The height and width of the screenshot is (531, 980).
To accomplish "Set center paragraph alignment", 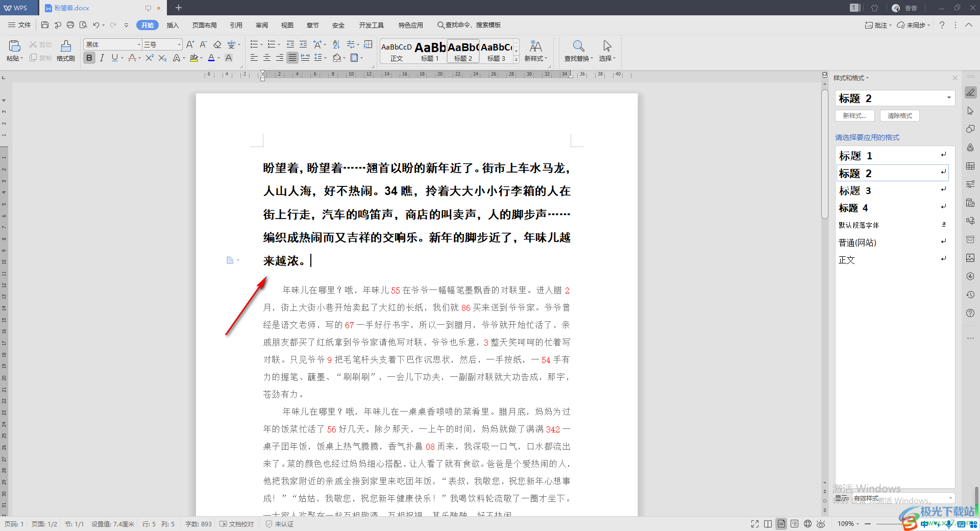I will point(267,58).
